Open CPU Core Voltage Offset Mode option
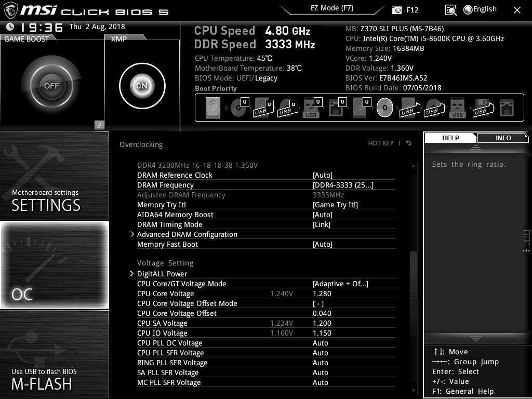The width and height of the screenshot is (532, 399). point(266,303)
